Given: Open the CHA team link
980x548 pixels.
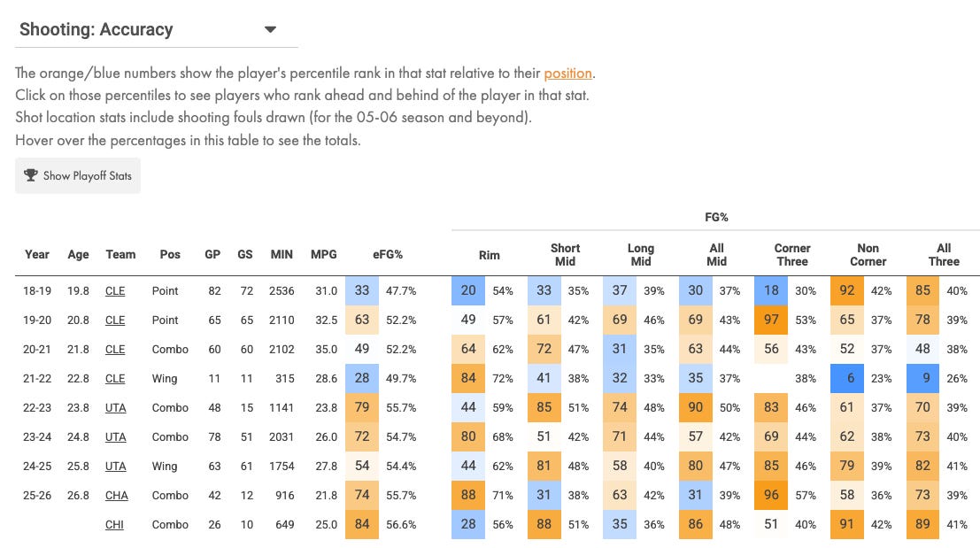Looking at the screenshot, I should click(x=116, y=495).
